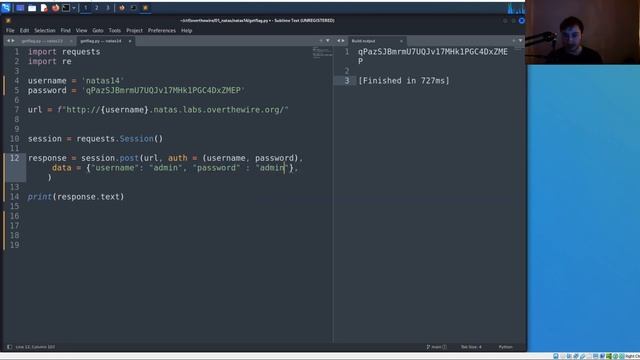Expand the terminal launcher dropdown arrow
Screen dimensions: 640x360
(74, 8)
